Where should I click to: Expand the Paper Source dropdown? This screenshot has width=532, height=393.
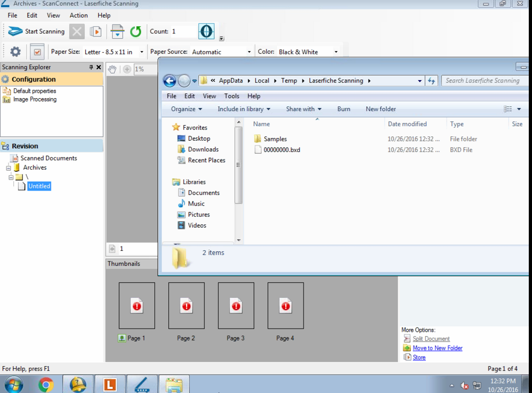point(249,52)
